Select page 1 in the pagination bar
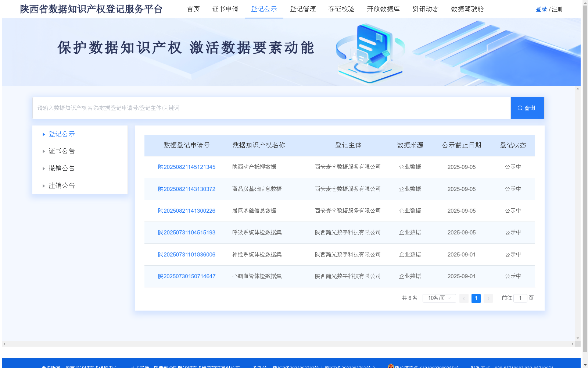 coord(476,298)
